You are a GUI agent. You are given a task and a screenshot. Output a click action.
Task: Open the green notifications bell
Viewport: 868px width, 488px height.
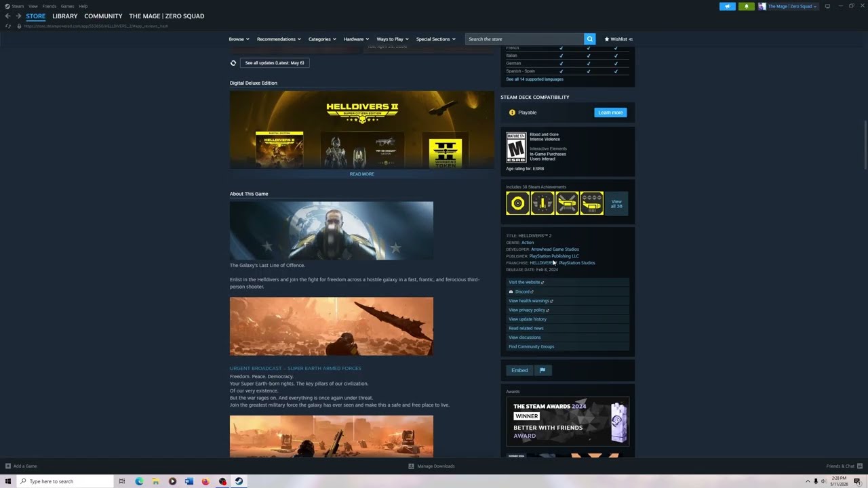746,6
